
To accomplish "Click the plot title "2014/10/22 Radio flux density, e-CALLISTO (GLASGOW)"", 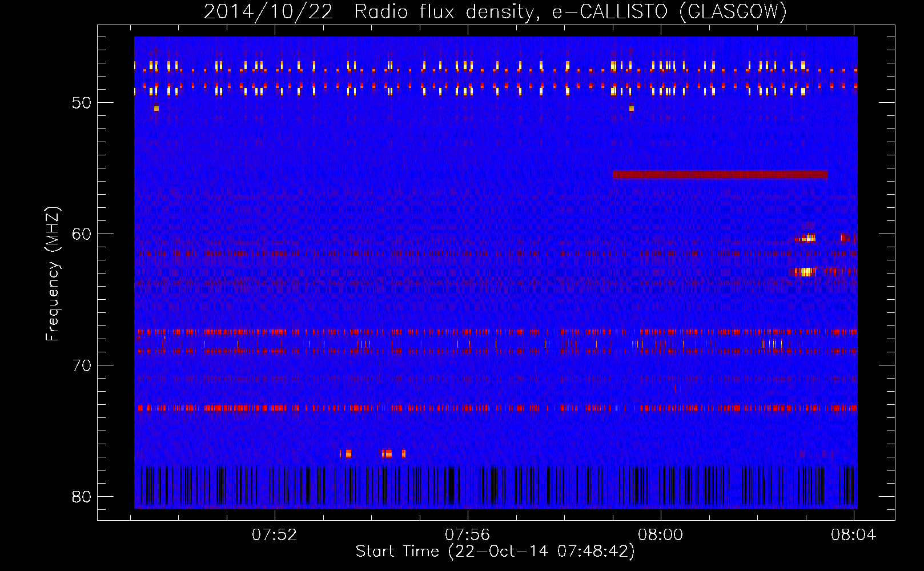I will coord(495,11).
